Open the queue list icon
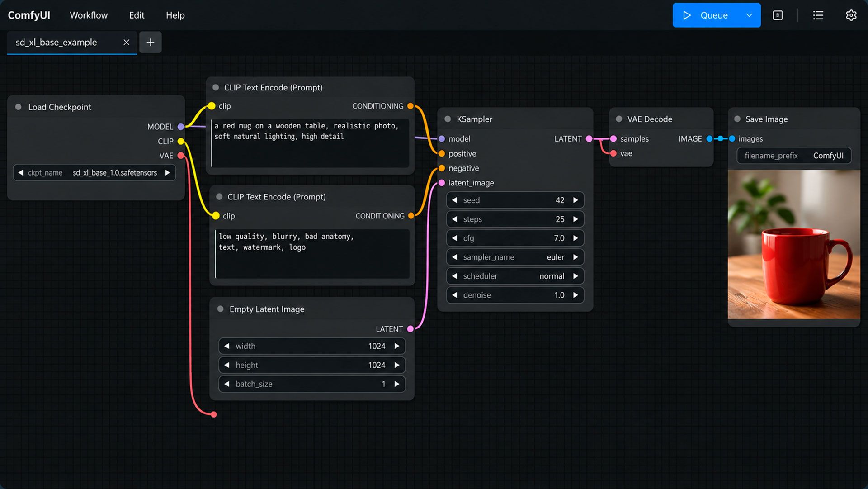 tap(818, 15)
